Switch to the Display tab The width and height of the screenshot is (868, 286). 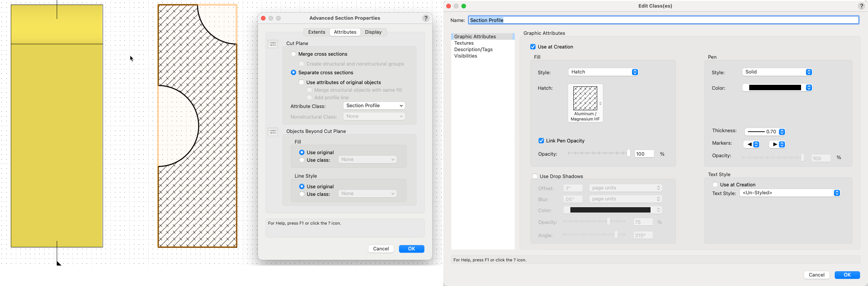pos(373,32)
